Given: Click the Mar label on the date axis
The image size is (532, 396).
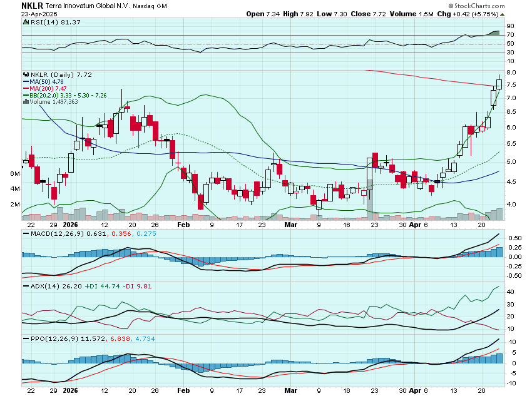Looking at the screenshot, I should click(290, 224).
